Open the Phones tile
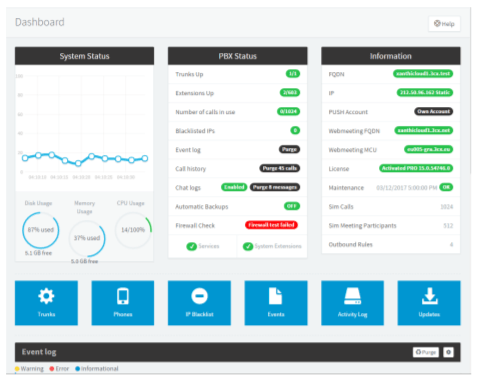488x381 pixels. pyautogui.click(x=123, y=303)
